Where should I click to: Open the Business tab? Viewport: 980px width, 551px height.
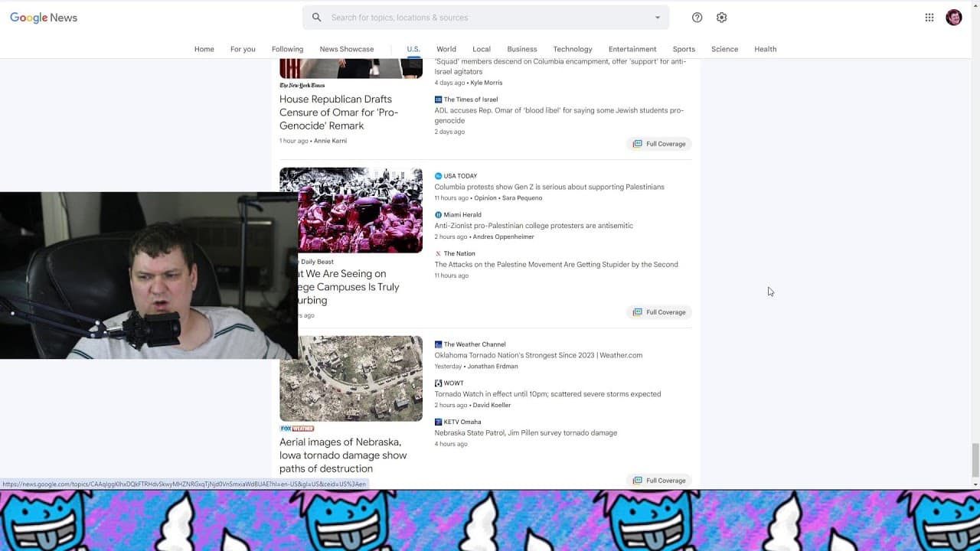(x=522, y=49)
